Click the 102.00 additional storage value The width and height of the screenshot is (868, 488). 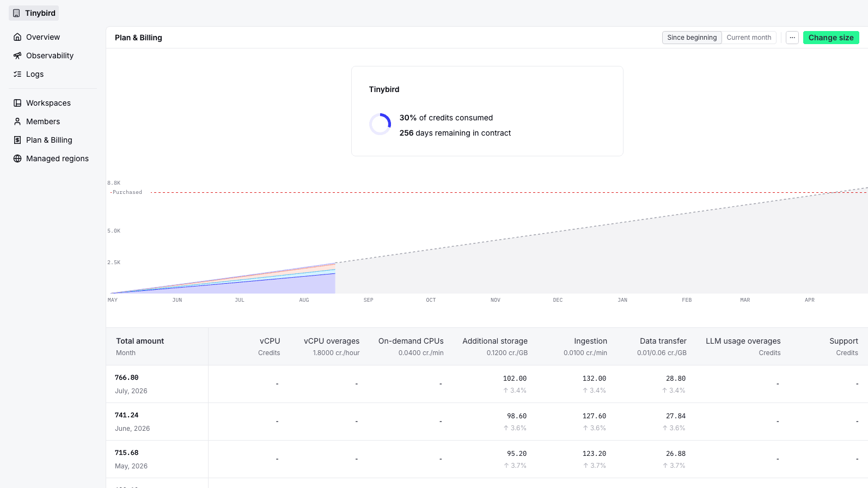point(515,379)
